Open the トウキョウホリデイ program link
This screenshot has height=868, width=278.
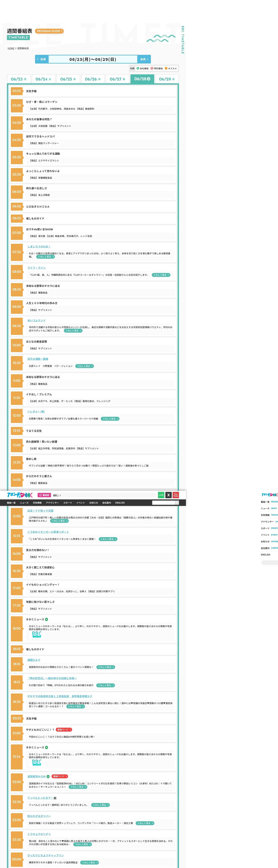(39, 834)
